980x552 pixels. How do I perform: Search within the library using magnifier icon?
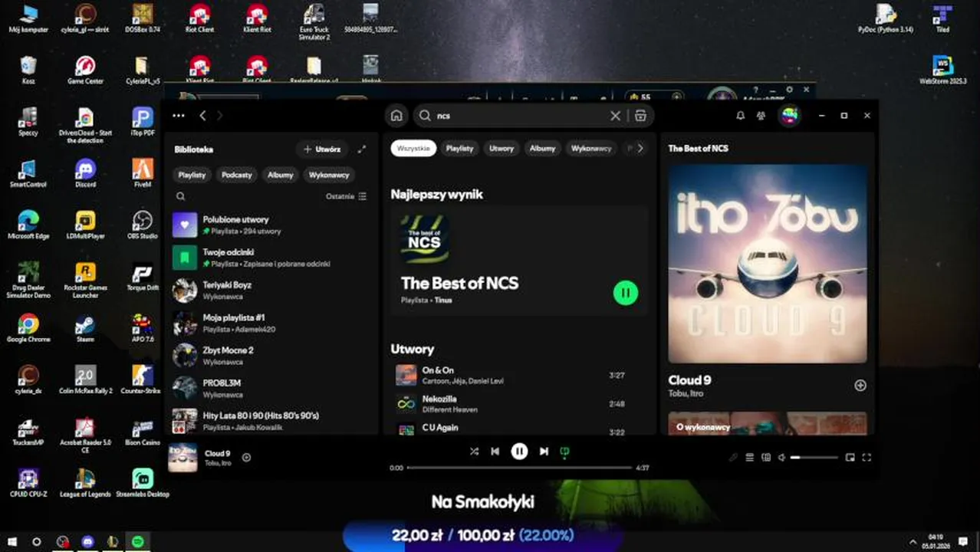coord(180,196)
